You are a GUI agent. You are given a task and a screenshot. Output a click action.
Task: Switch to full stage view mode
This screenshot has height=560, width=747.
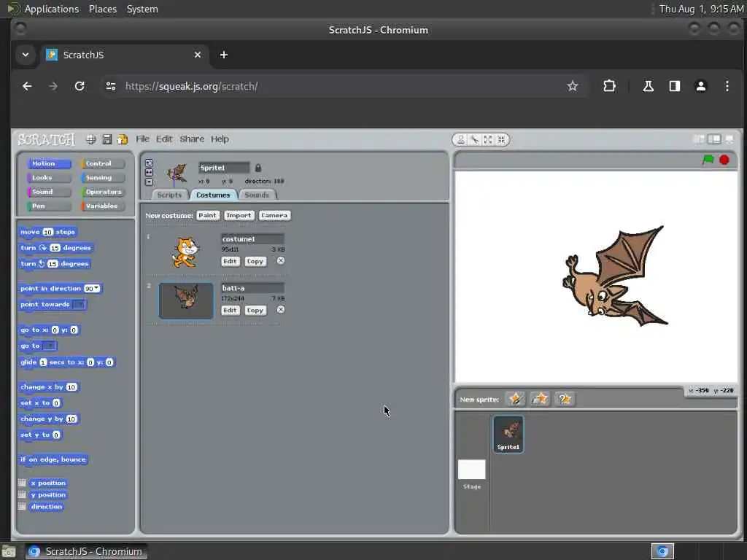(x=714, y=139)
